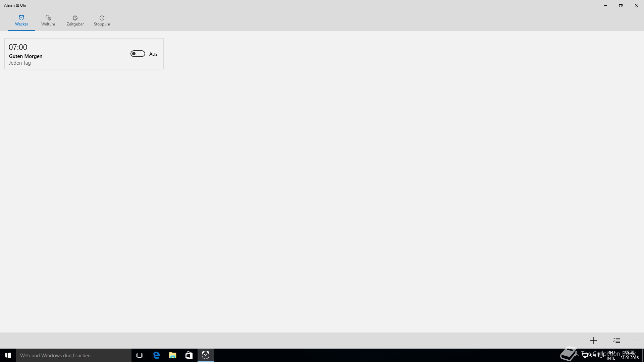Select the Stoppuhr tab
This screenshot has height=362, width=644.
coord(102,20)
